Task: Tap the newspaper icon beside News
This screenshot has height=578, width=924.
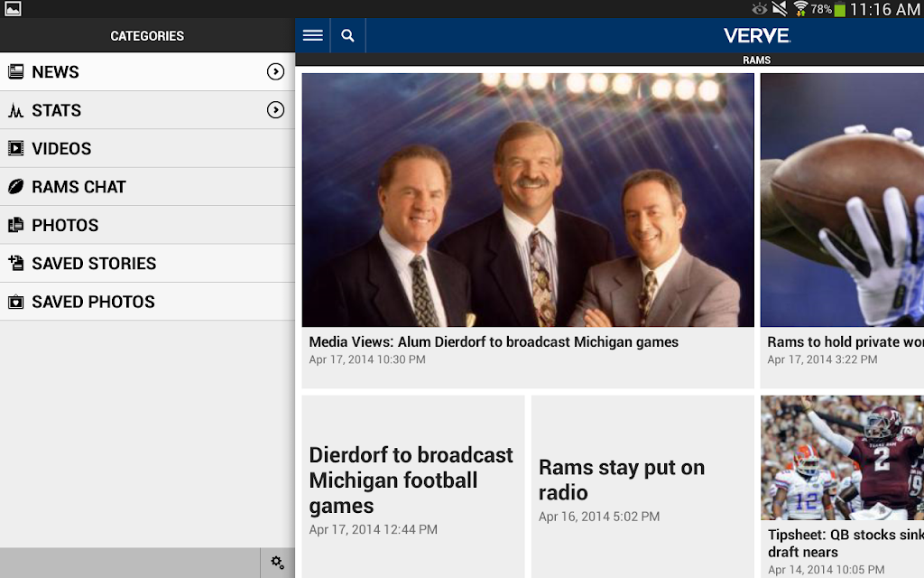Action: [16, 72]
